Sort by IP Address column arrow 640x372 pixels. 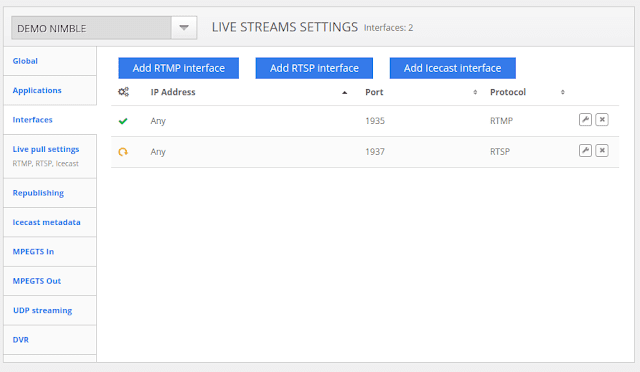344,93
